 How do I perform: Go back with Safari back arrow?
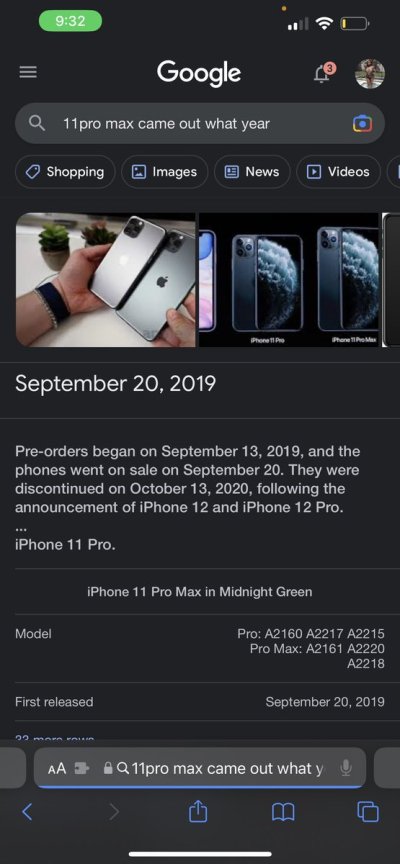tap(27, 811)
